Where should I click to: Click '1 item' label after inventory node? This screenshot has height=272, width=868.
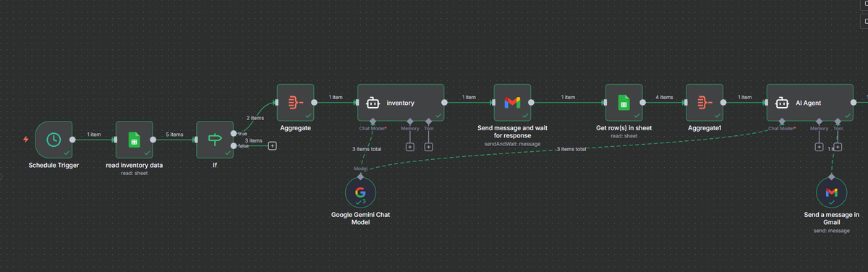469,97
